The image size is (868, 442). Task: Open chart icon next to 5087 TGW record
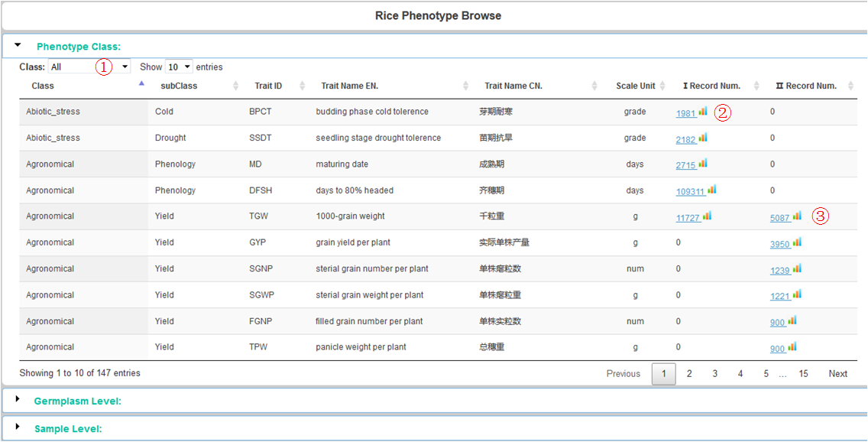pyautogui.click(x=797, y=216)
